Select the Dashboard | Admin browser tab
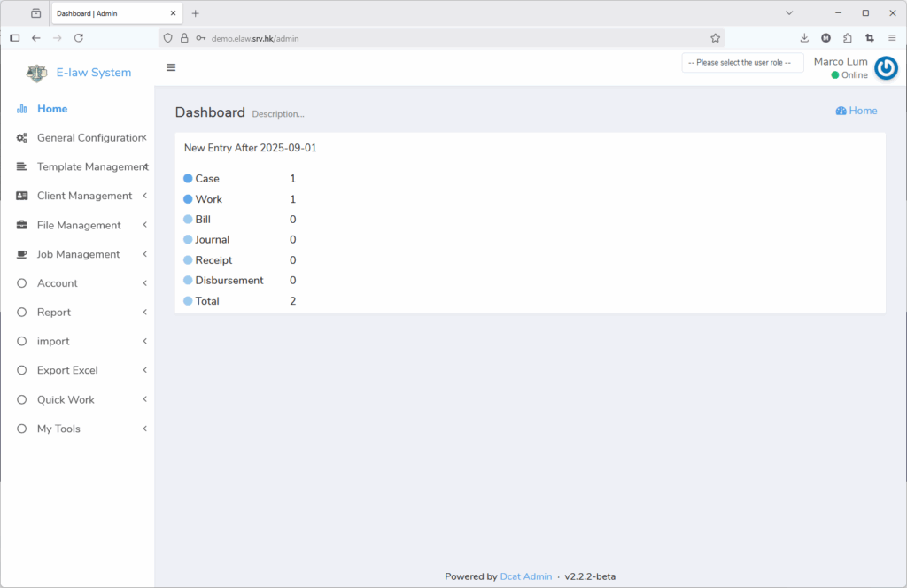The width and height of the screenshot is (907, 588). (106, 13)
